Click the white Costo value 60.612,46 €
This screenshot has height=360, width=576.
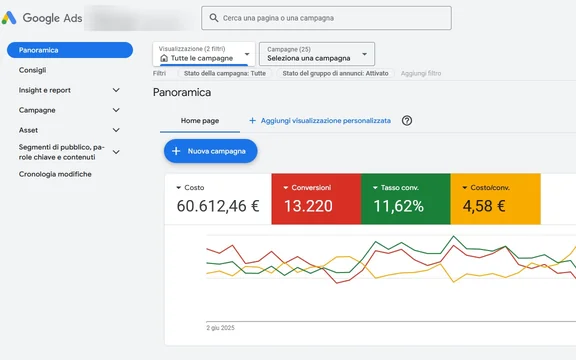(218, 206)
